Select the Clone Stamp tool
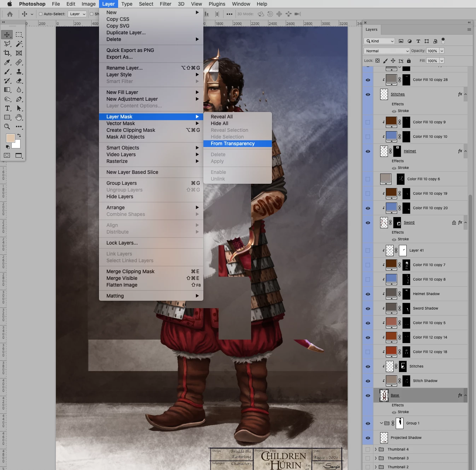The width and height of the screenshot is (476, 470). coord(19,71)
